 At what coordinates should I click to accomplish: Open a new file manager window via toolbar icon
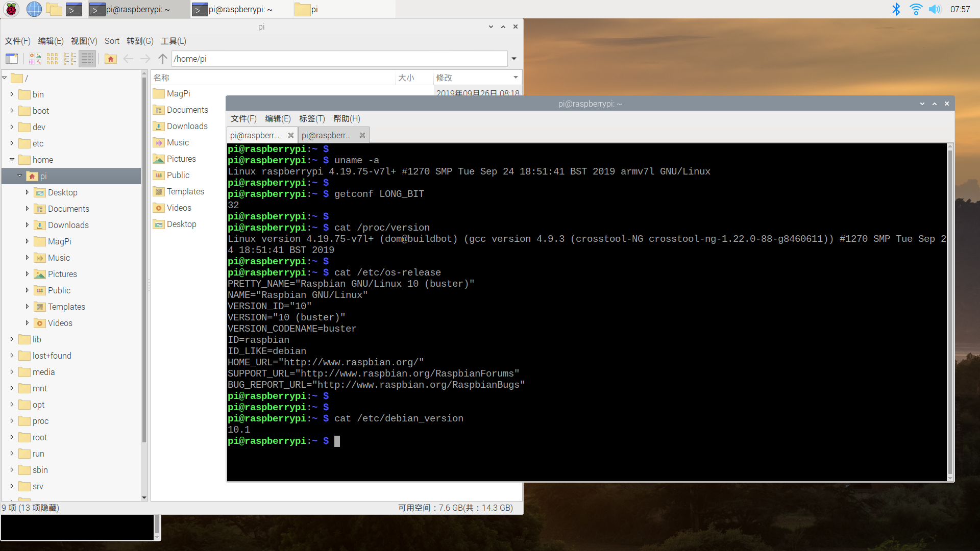(12, 59)
